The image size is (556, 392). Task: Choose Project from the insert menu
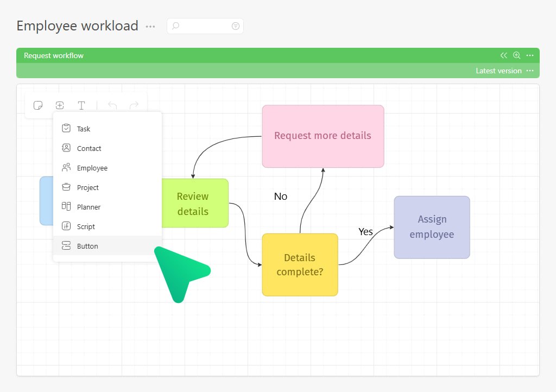[108, 187]
